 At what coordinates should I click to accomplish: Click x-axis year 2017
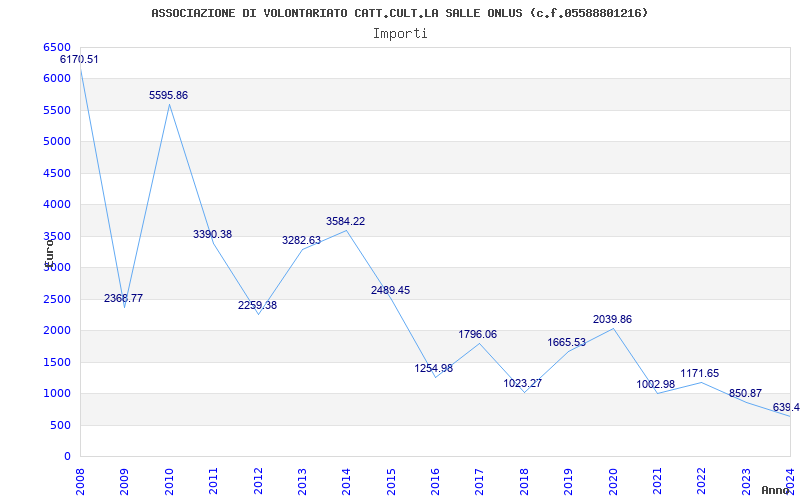pos(480,481)
